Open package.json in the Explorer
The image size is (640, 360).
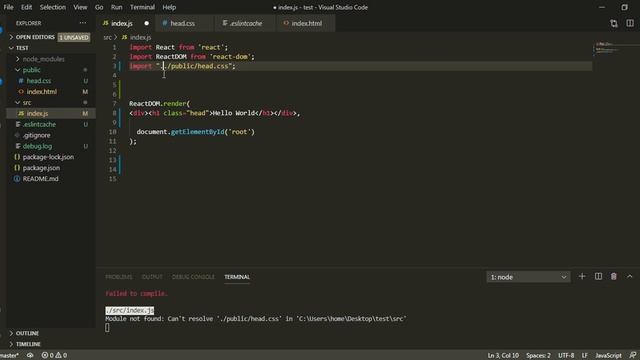tap(41, 168)
